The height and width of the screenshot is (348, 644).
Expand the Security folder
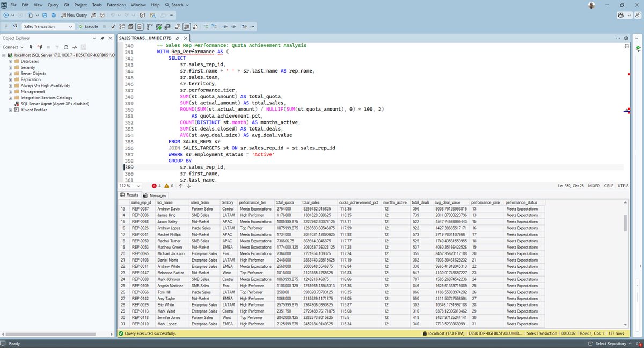tap(10, 67)
